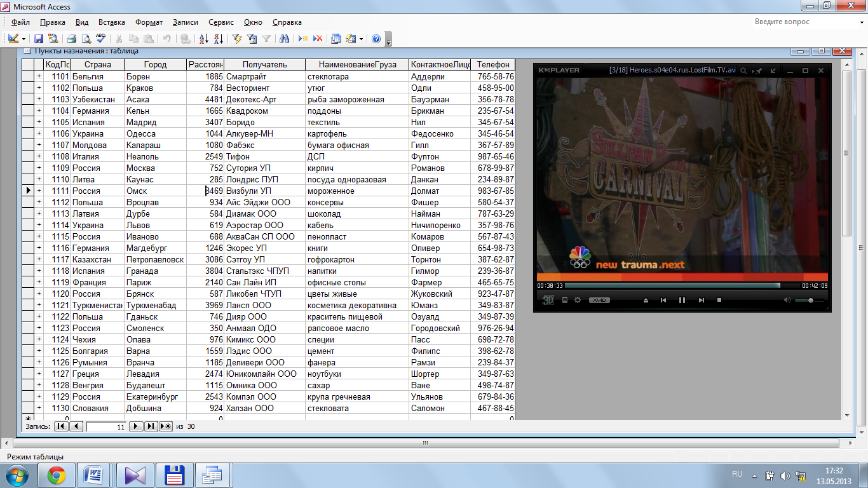
Task: Open the Правка menu
Action: point(52,22)
